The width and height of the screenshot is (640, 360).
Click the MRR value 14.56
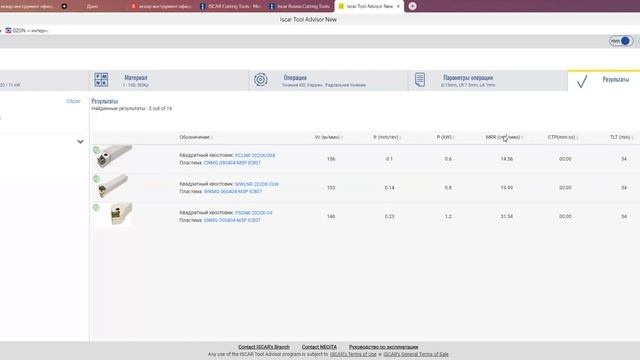(x=507, y=159)
